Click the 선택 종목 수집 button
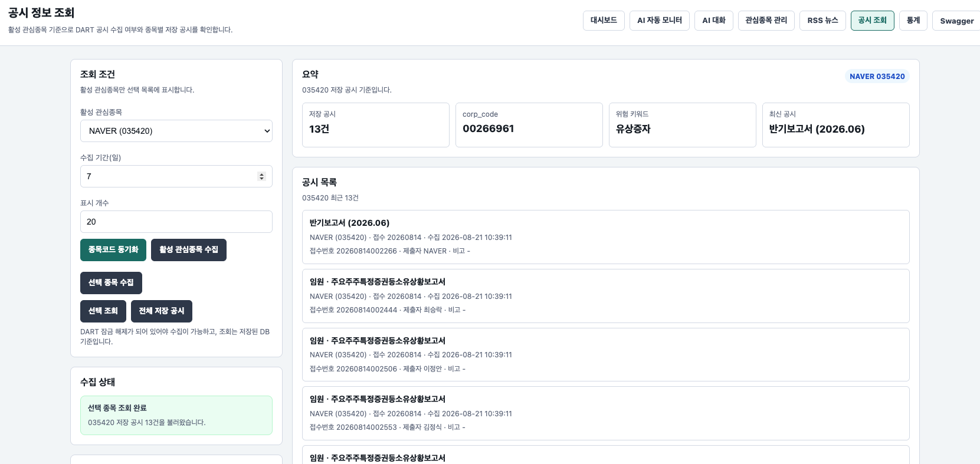The width and height of the screenshot is (980, 464). pyautogui.click(x=111, y=283)
